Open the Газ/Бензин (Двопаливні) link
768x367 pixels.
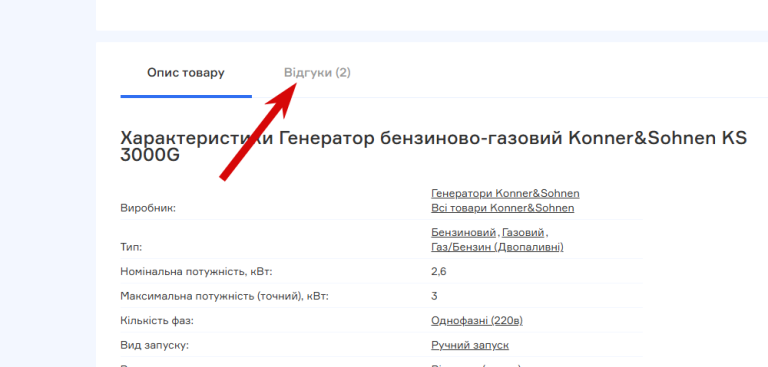(x=497, y=247)
